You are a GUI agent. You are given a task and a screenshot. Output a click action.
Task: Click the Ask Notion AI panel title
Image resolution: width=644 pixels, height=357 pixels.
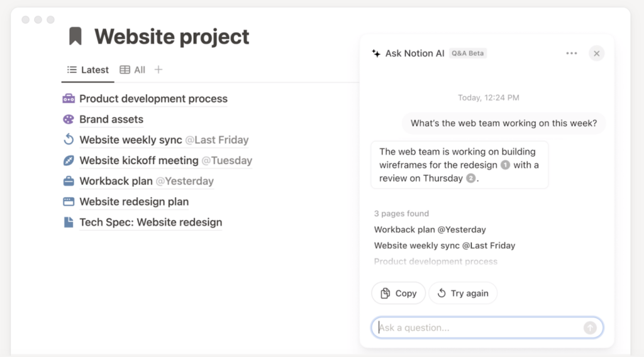point(415,53)
